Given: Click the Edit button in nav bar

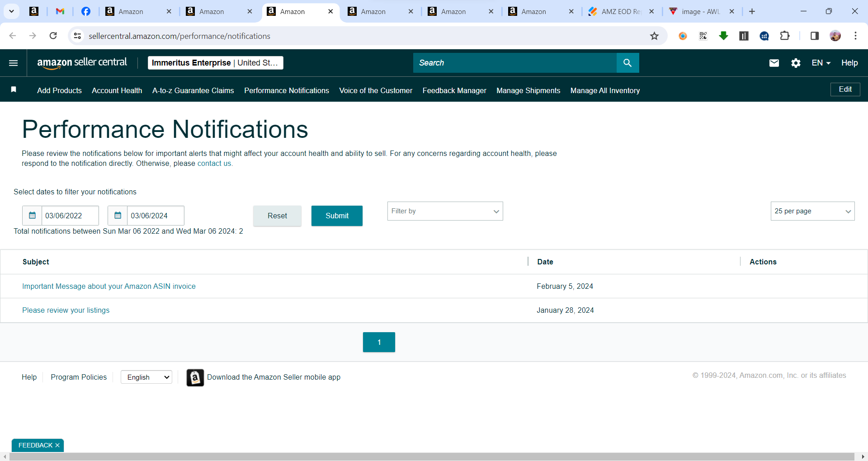Looking at the screenshot, I should [845, 89].
